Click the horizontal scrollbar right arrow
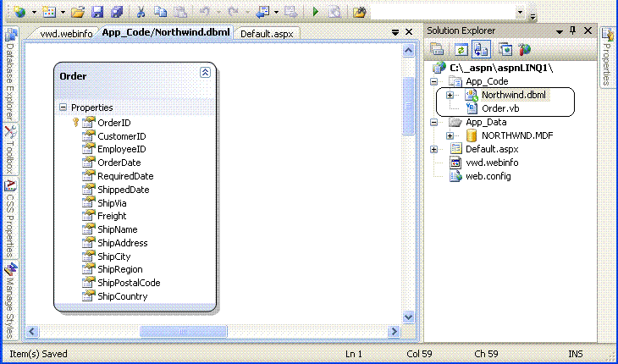 394,331
